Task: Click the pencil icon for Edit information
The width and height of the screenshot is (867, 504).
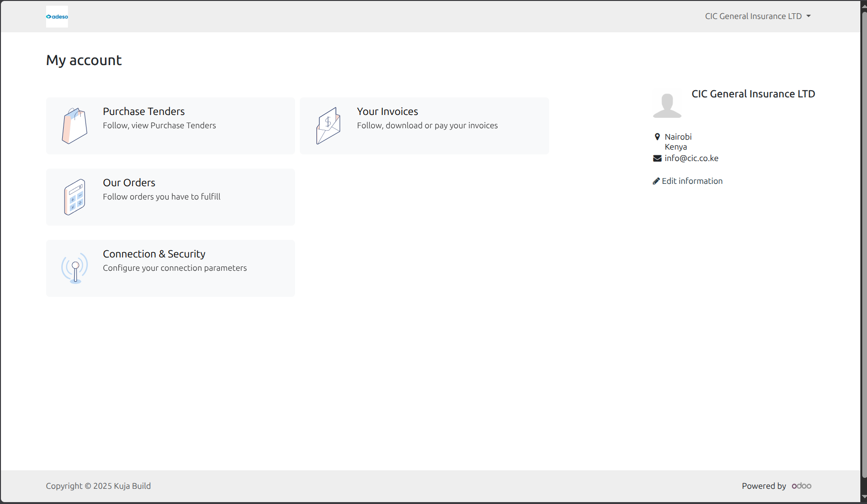Action: [656, 181]
